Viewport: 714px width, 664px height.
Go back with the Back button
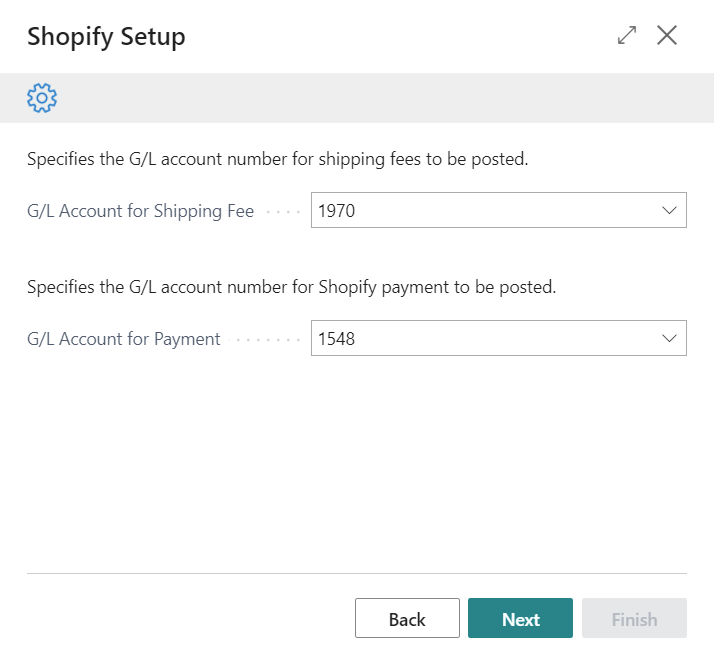pyautogui.click(x=407, y=619)
